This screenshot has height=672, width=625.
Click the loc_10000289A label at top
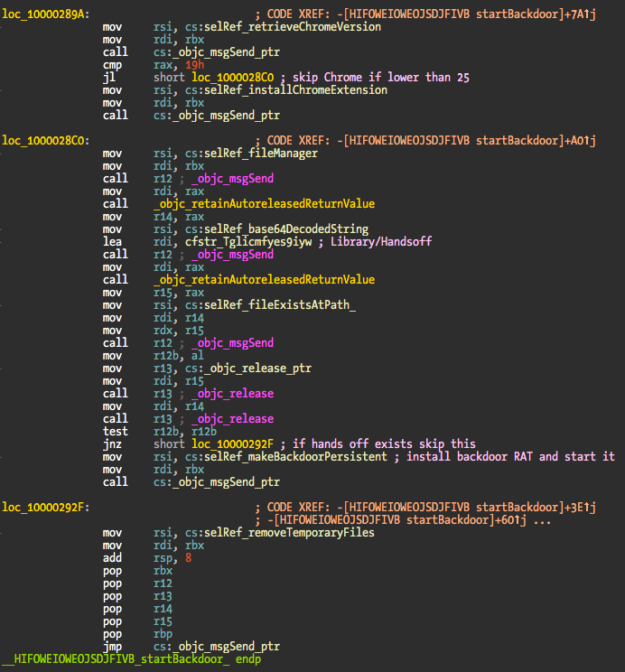pyautogui.click(x=46, y=14)
